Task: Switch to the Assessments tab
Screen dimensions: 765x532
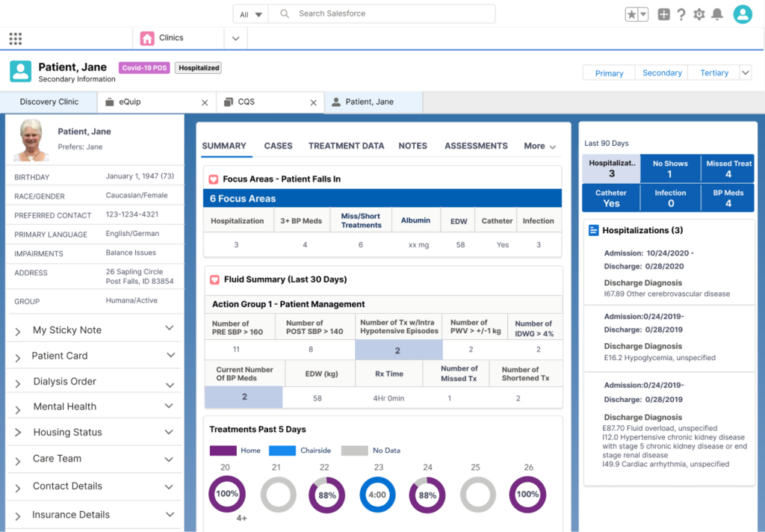Action: tap(476, 146)
